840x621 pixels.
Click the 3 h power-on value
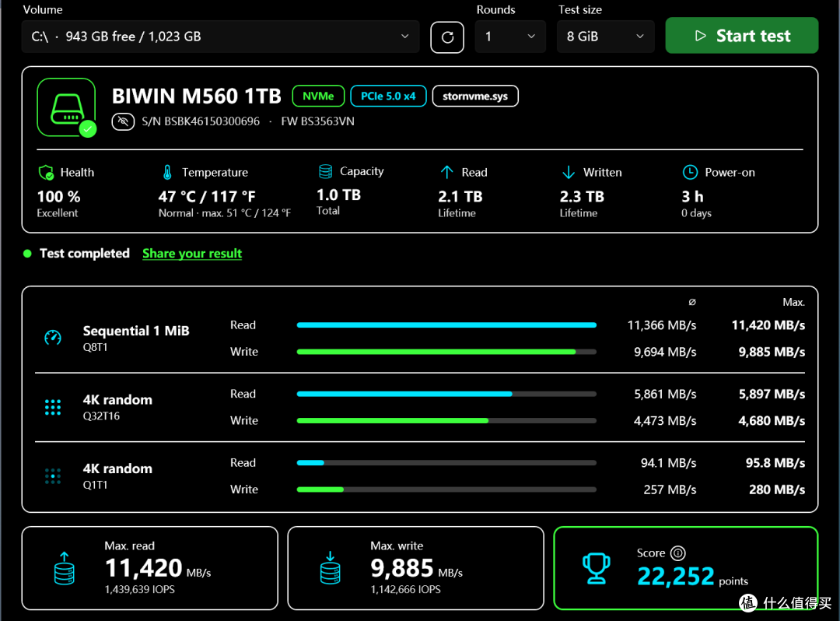pos(692,197)
